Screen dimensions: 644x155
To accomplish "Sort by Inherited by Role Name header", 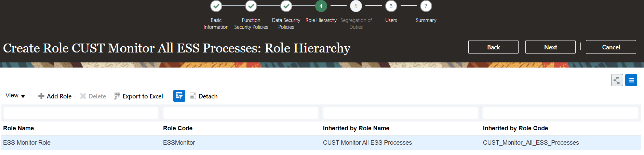I will tap(356, 128).
